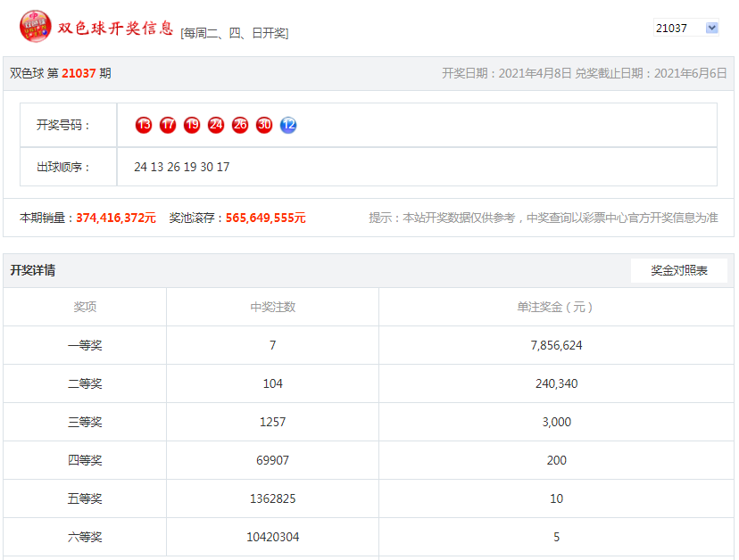739x560 pixels.
Task: Click the 三等奖 row label
Action: 85,422
